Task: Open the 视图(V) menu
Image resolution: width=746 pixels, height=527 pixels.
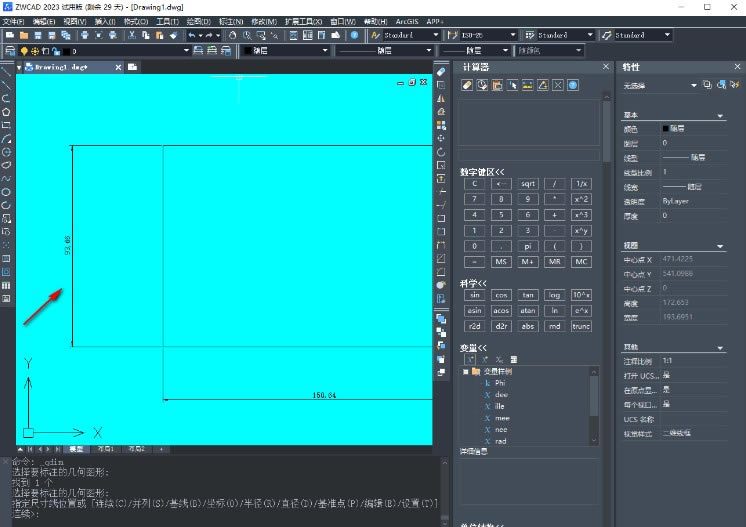Action: 75,21
